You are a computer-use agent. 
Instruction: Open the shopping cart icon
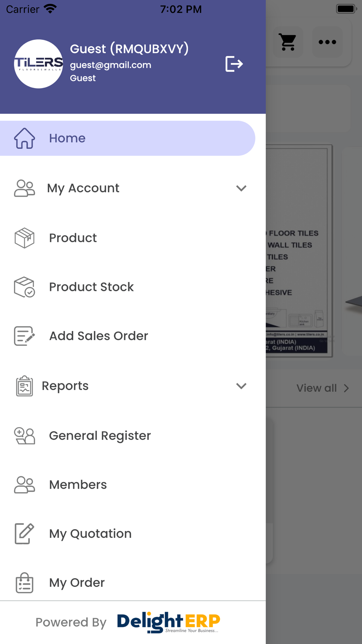pos(288,42)
